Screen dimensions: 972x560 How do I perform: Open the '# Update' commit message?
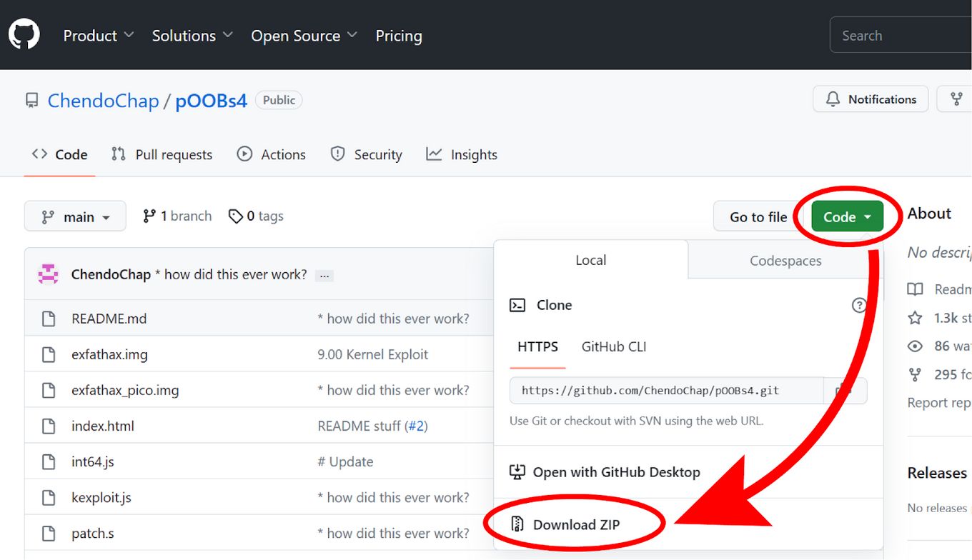tap(345, 461)
